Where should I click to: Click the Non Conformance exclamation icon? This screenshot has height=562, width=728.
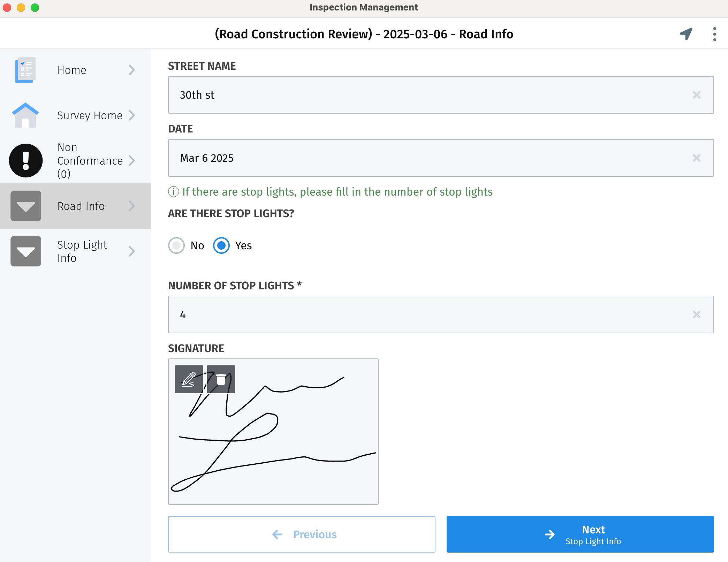pyautogui.click(x=26, y=160)
